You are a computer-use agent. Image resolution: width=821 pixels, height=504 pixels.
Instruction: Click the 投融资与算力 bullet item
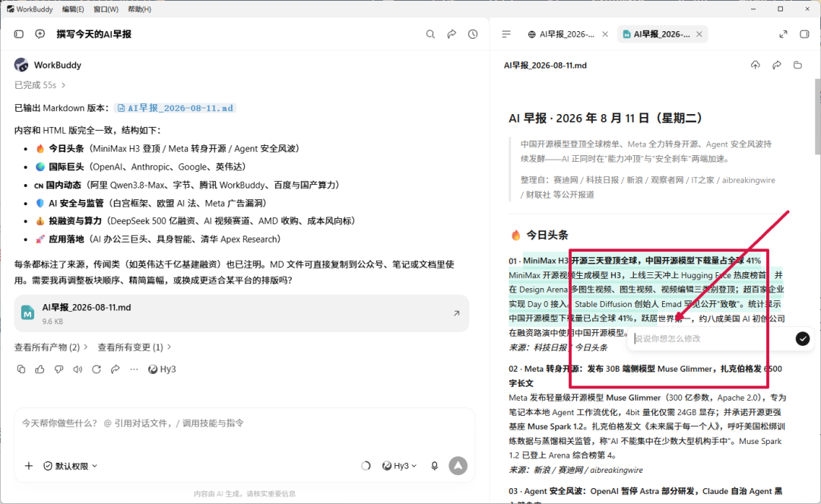(x=197, y=221)
